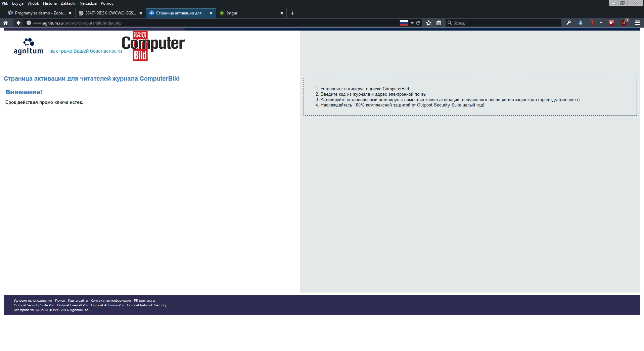644x351 pixels.
Task: Close the 384IT-9ID3K-CWGWC tab
Action: [x=141, y=13]
